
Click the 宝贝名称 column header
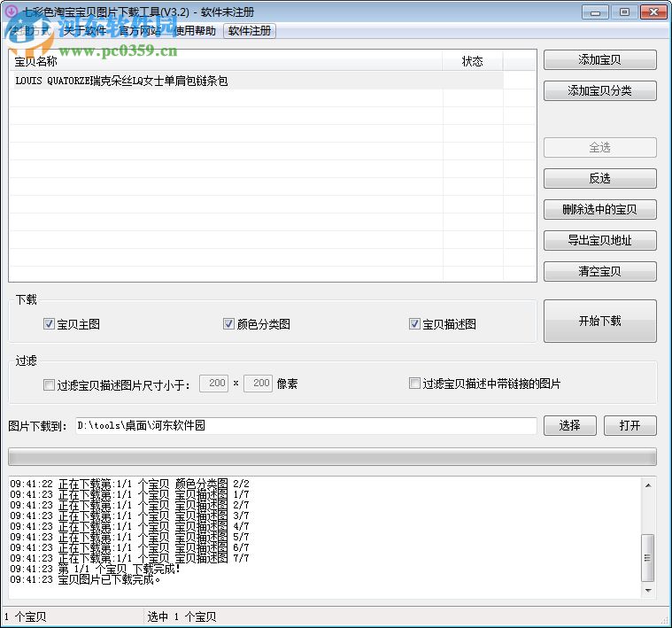(226, 61)
